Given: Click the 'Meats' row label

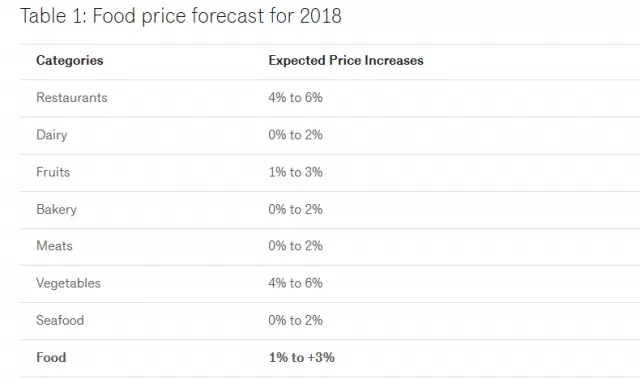Looking at the screenshot, I should [54, 246].
